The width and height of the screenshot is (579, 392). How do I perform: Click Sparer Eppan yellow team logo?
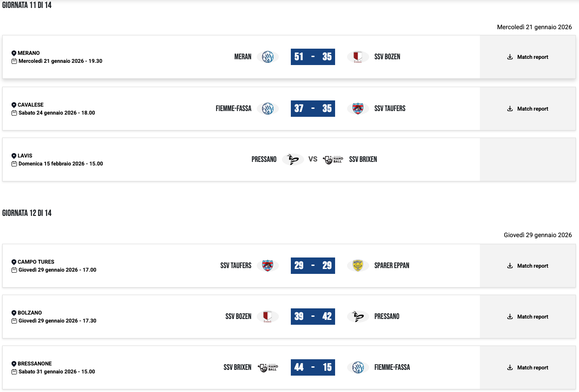358,265
